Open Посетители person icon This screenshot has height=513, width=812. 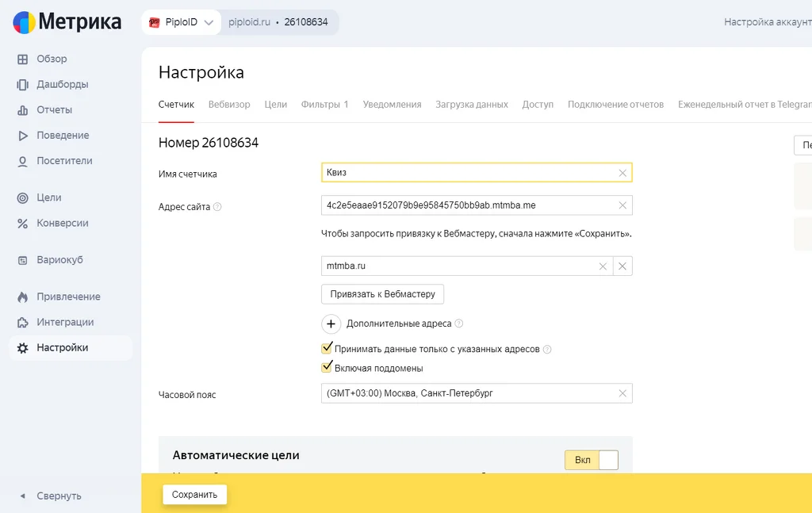pos(22,161)
